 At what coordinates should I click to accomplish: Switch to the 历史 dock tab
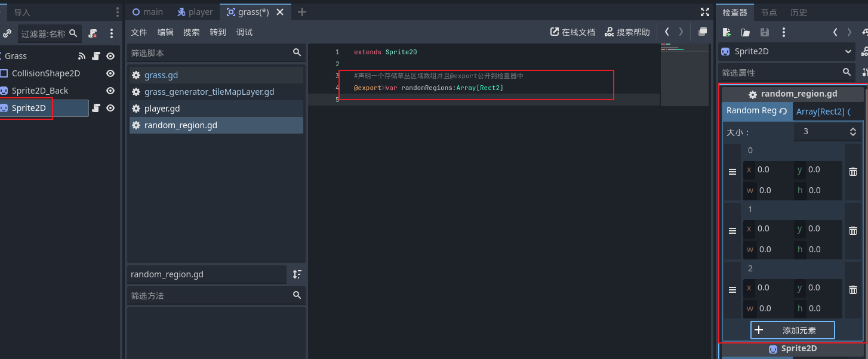(x=799, y=12)
